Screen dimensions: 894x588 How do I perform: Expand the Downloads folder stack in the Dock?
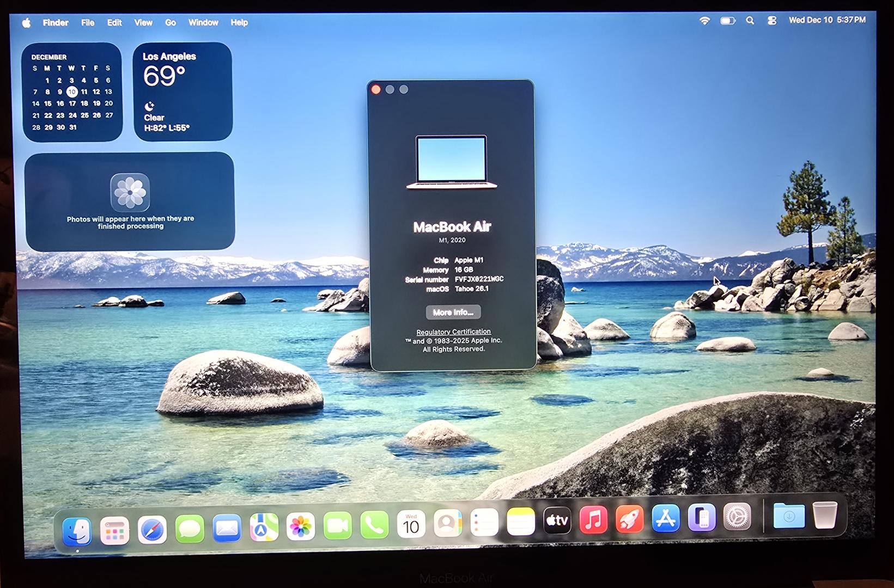click(789, 516)
